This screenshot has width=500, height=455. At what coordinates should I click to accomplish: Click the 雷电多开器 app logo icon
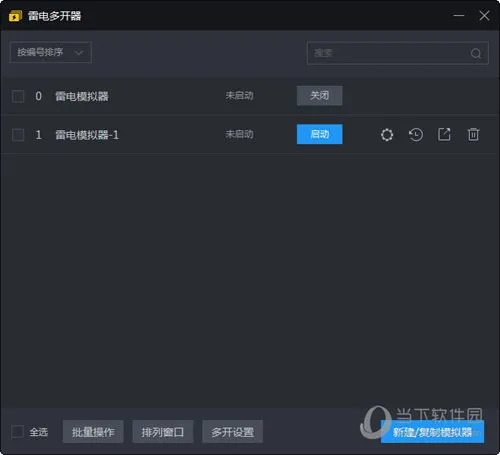click(15, 16)
